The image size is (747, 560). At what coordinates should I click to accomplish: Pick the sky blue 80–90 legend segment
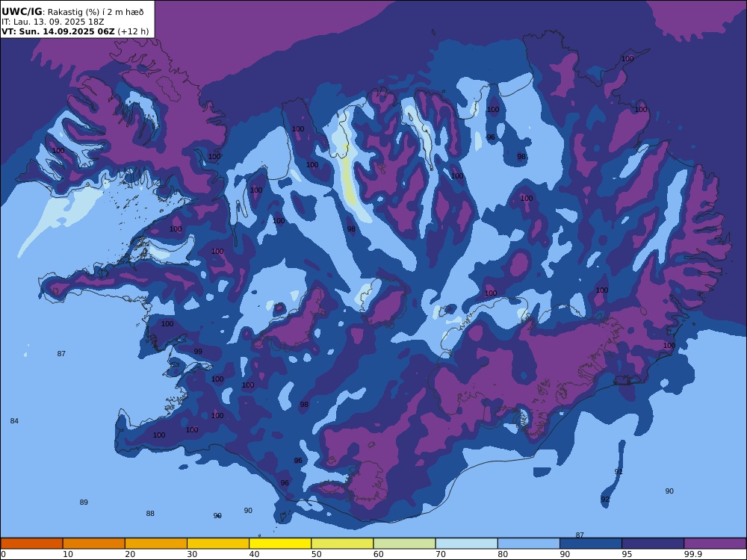529,544
